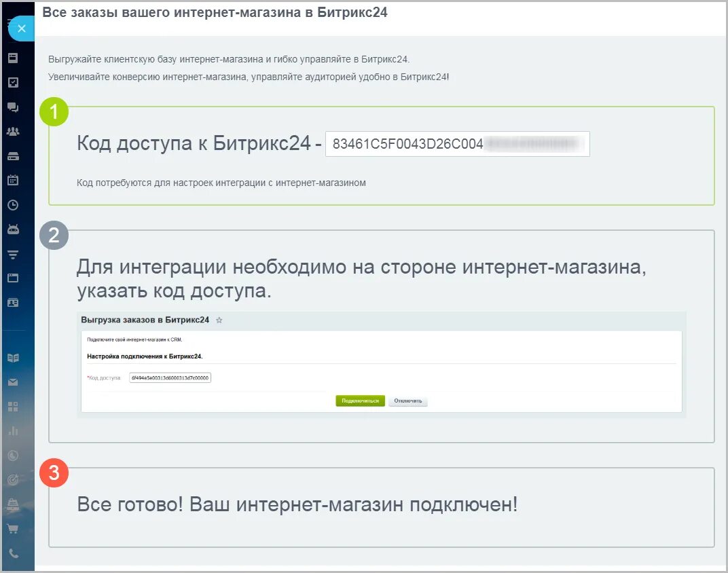Open the shopping cart sidebar icon

13,529
